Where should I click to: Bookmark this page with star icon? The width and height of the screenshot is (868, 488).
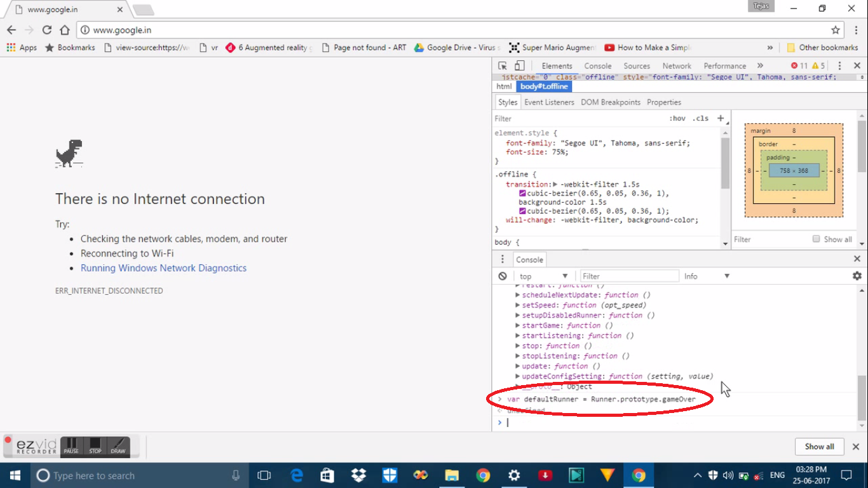[836, 30]
